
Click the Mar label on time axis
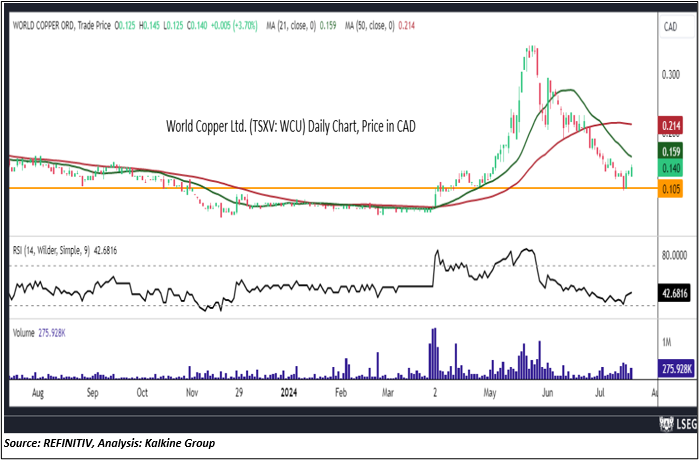point(388,394)
